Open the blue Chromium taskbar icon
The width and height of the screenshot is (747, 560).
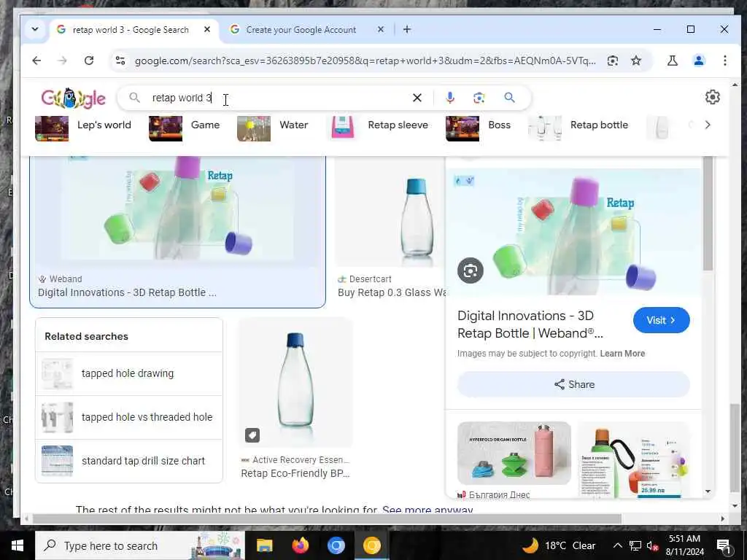click(x=336, y=545)
